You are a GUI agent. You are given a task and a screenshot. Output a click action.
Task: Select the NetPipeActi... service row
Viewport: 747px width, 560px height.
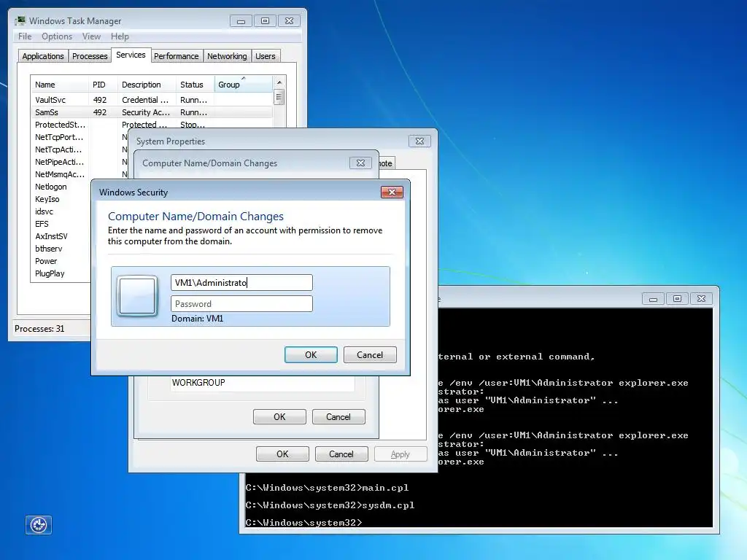tap(61, 162)
